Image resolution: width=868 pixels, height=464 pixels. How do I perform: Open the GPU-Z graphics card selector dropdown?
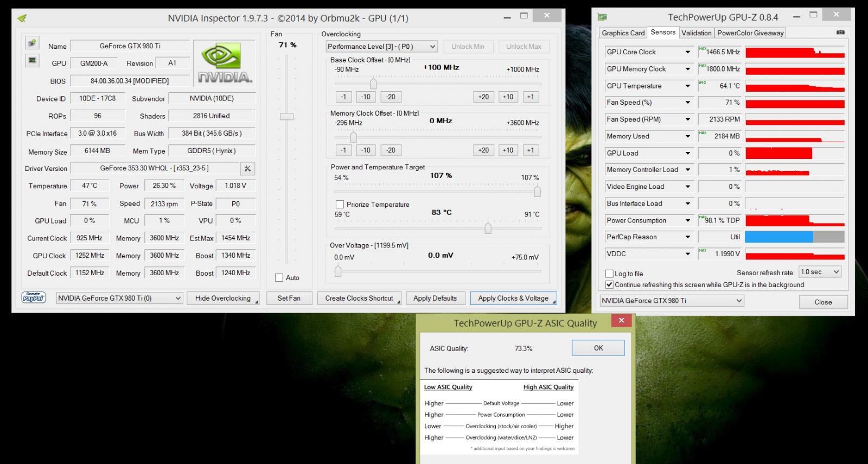pos(672,301)
